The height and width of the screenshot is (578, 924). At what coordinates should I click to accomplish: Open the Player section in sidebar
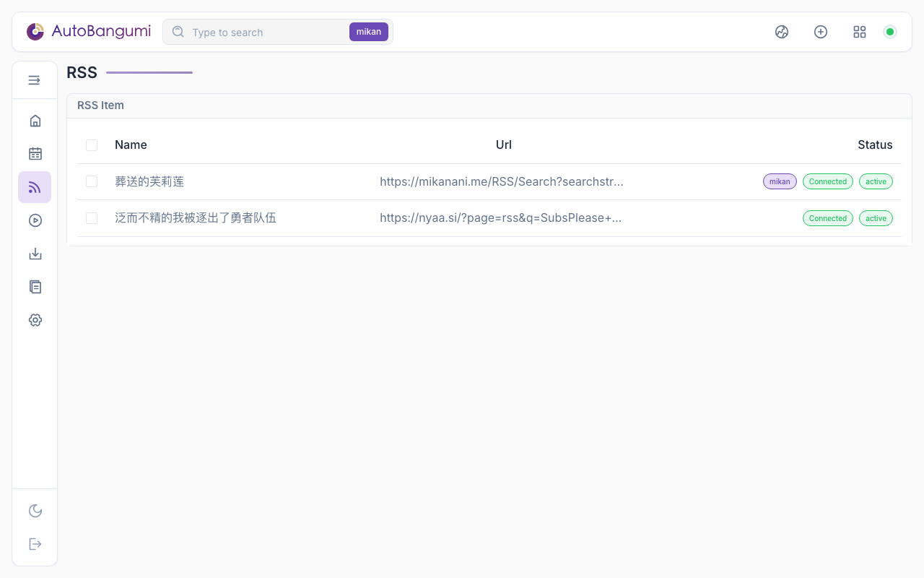pyautogui.click(x=35, y=220)
